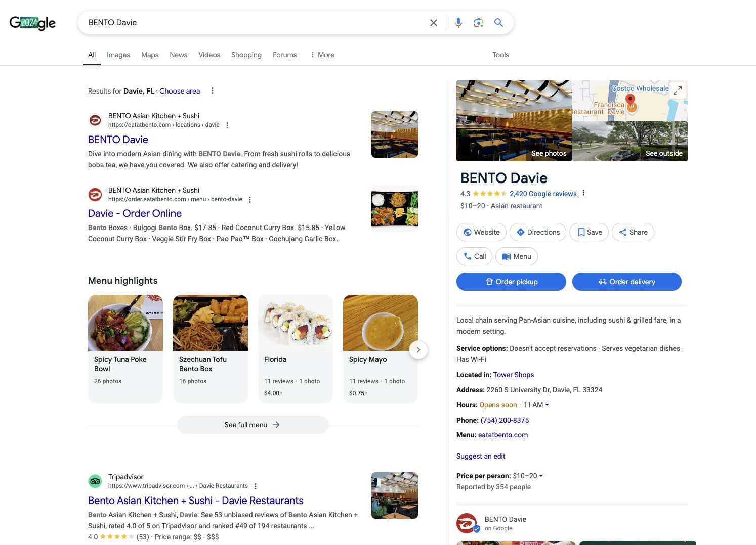Expand the hours dropdown next to 11 AM

pyautogui.click(x=547, y=405)
